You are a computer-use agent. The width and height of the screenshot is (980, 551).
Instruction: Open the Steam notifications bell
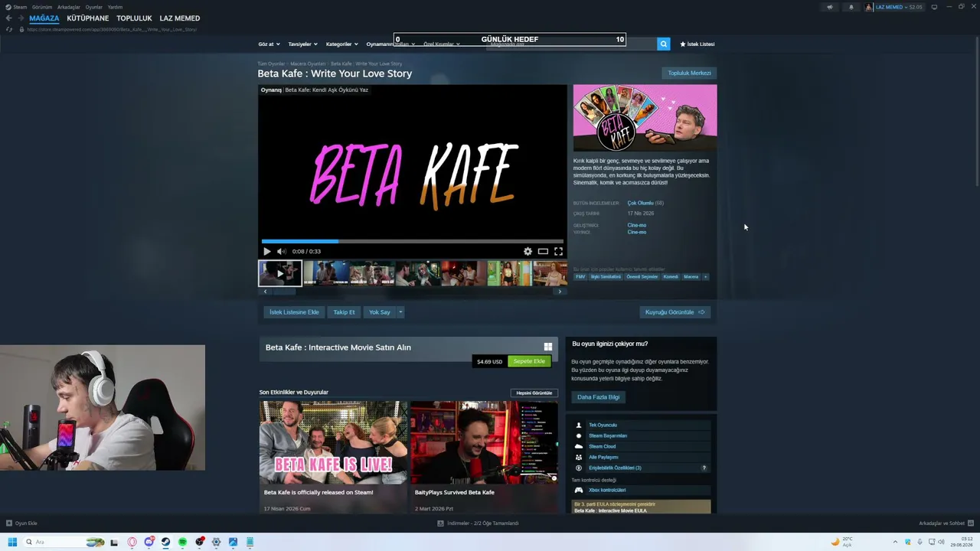[851, 7]
